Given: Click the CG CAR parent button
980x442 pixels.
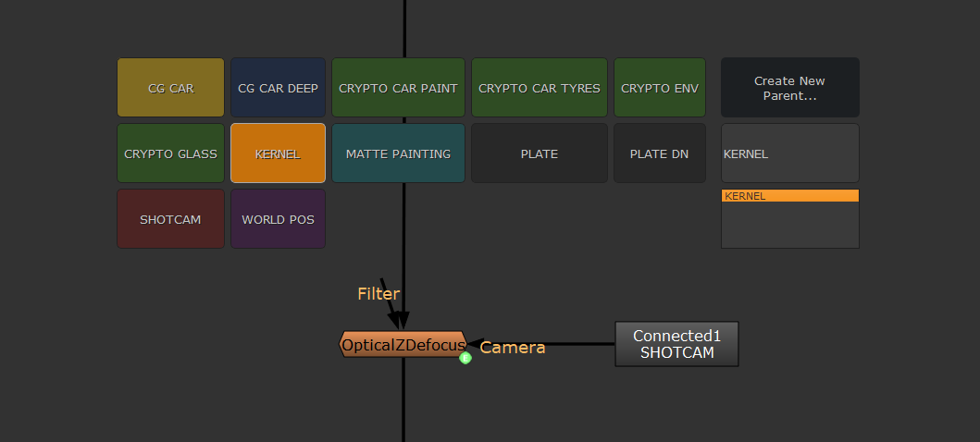Looking at the screenshot, I should [x=170, y=88].
